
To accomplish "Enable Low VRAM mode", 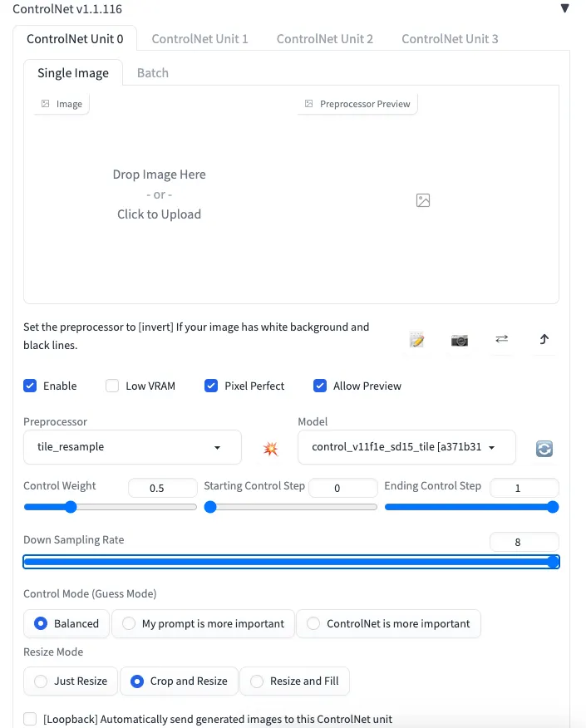I will click(x=112, y=386).
